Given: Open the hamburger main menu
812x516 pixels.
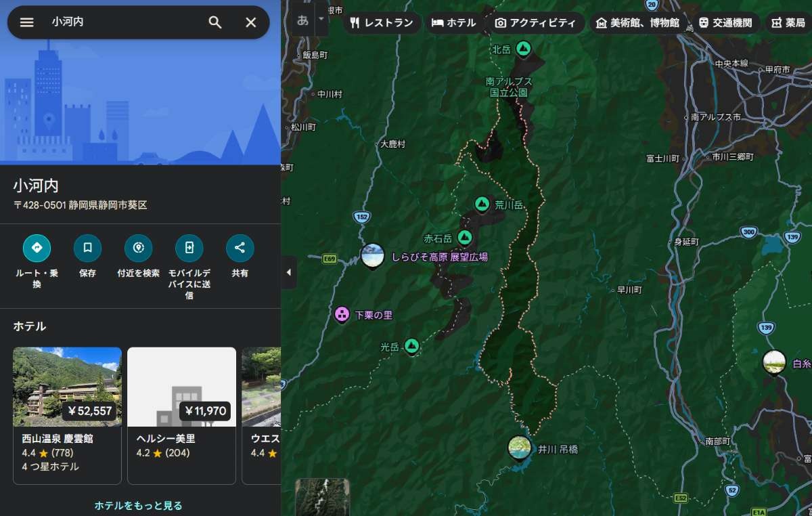Looking at the screenshot, I should (26, 22).
